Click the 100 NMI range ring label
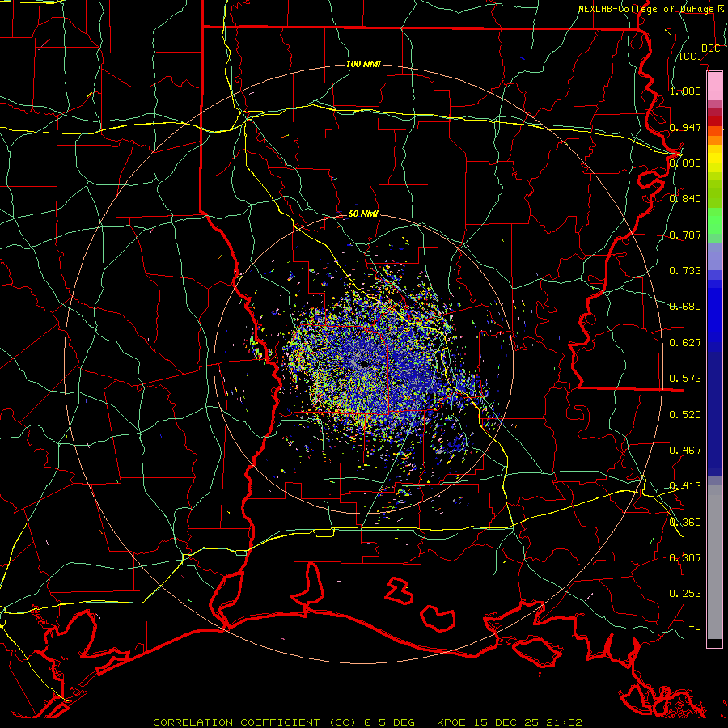The height and width of the screenshot is (728, 728). click(363, 64)
